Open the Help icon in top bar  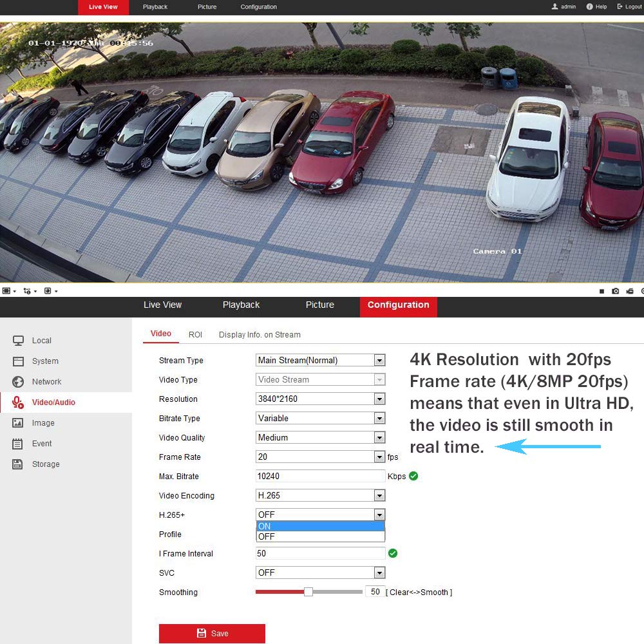tap(589, 6)
